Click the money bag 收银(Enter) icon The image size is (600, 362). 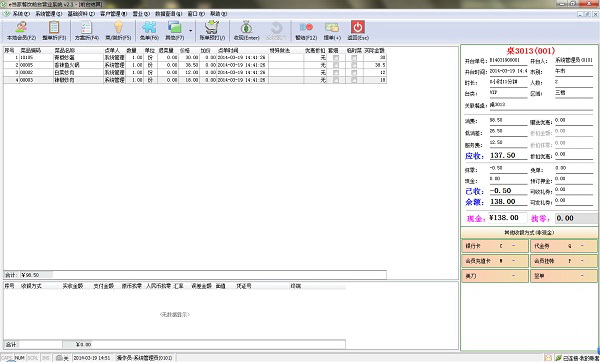(x=246, y=31)
